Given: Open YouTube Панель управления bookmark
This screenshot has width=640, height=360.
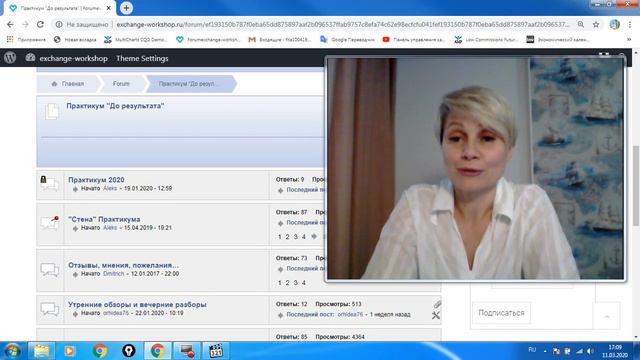Looking at the screenshot, I should tap(414, 40).
